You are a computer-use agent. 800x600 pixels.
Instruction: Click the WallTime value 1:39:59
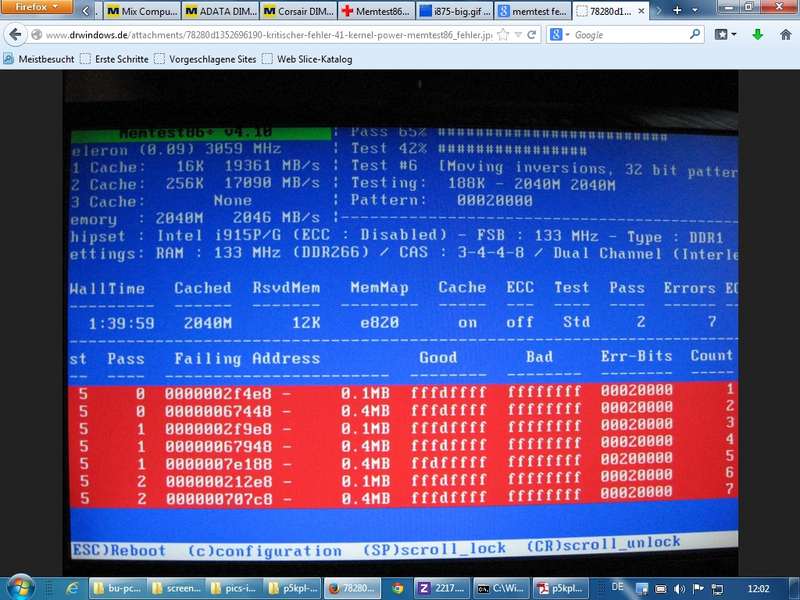[121, 323]
